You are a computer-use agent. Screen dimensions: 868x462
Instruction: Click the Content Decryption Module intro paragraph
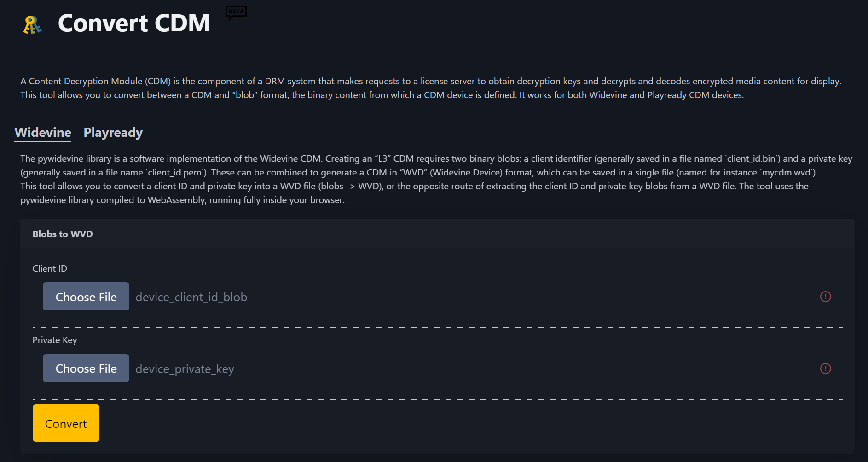(431, 88)
